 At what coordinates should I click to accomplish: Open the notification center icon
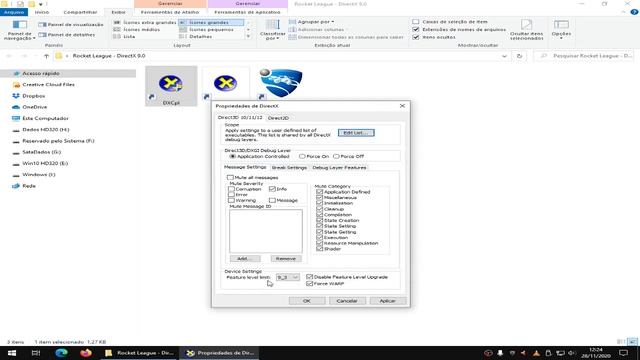tap(623, 353)
